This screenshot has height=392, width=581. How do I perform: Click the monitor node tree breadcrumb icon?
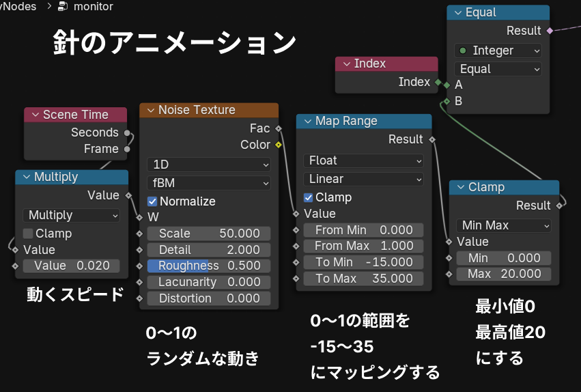coord(63,7)
